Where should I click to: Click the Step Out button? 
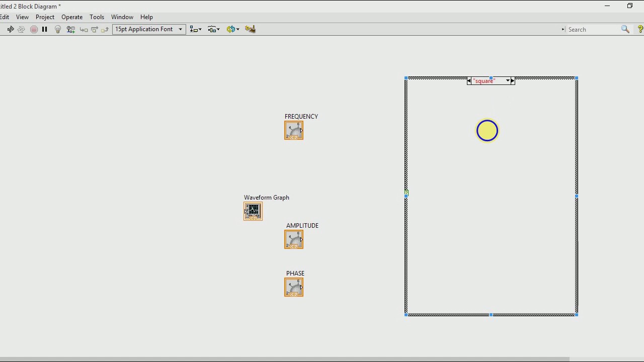[105, 29]
